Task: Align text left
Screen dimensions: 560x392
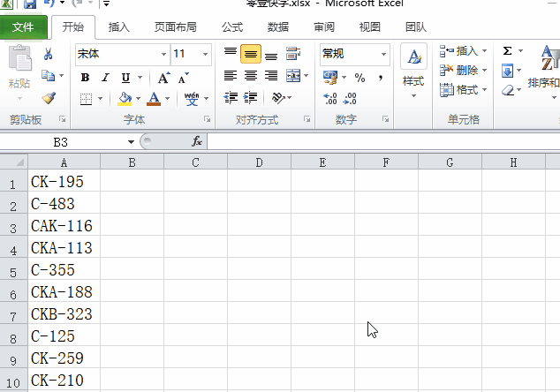Action: click(231, 75)
